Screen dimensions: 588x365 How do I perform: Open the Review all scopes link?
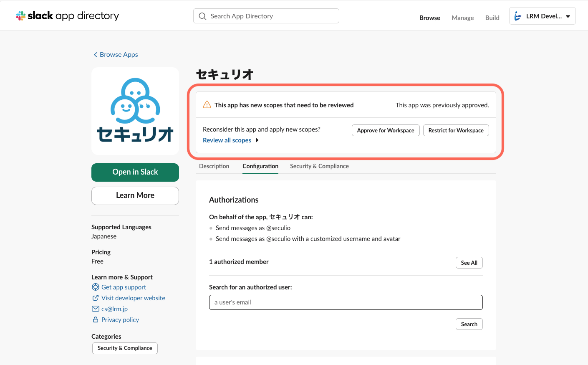[x=227, y=140]
